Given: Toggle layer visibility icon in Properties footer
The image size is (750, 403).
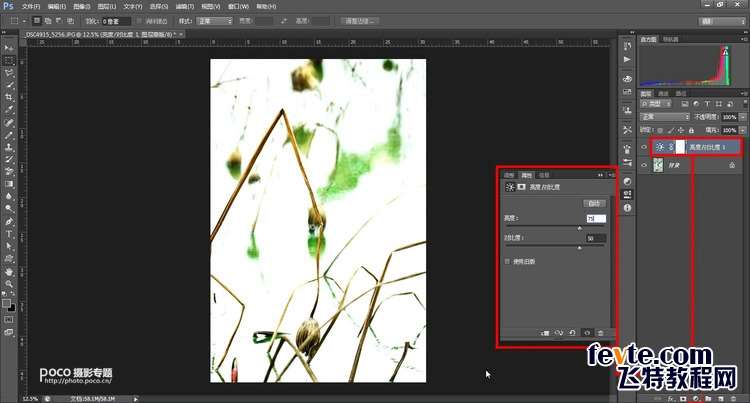Looking at the screenshot, I should (x=587, y=333).
